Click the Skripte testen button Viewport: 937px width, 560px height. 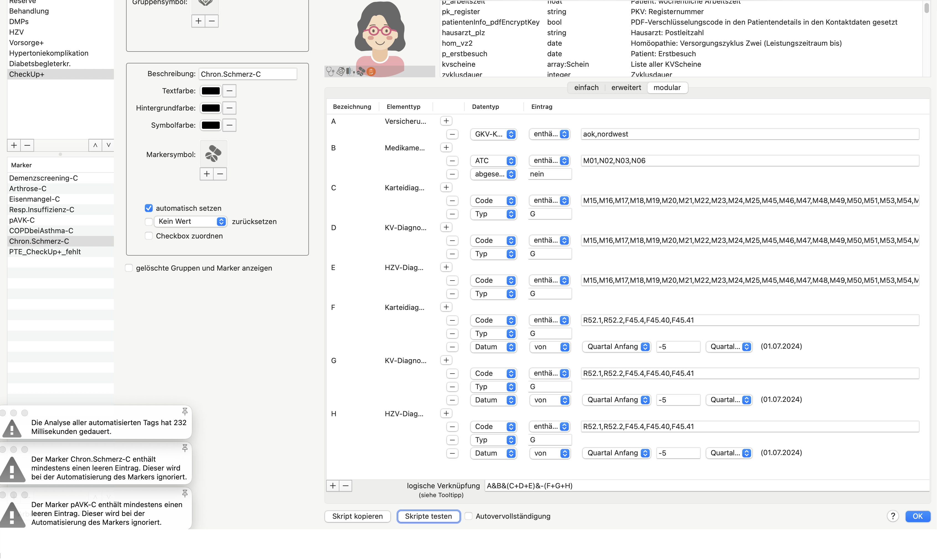click(x=429, y=516)
